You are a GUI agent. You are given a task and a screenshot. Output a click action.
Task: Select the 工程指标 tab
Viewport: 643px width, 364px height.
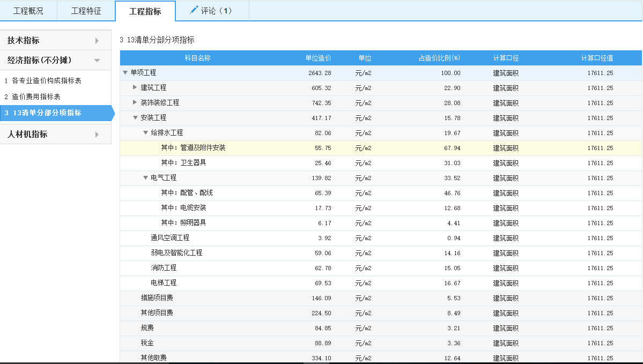(x=145, y=11)
